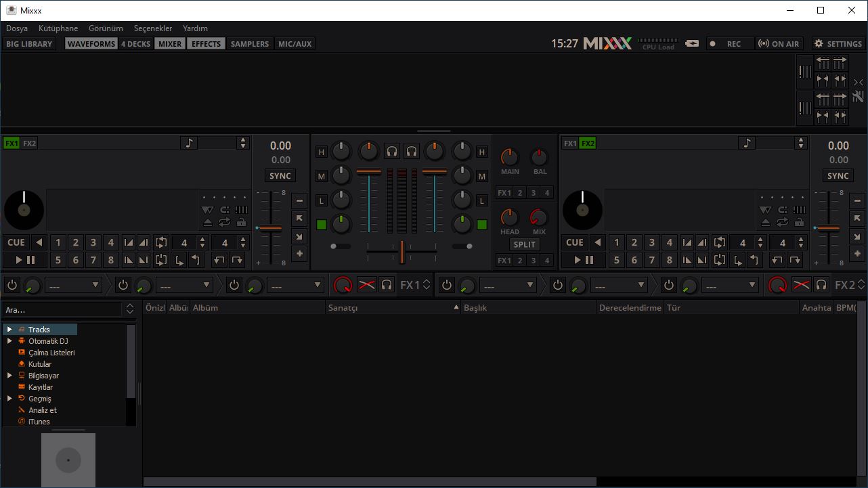Open the Dosya menu

pos(17,28)
